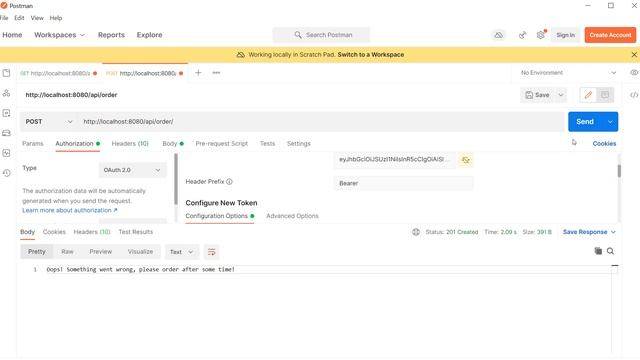Click the Create Account button
The width and height of the screenshot is (640, 360).
tap(610, 35)
